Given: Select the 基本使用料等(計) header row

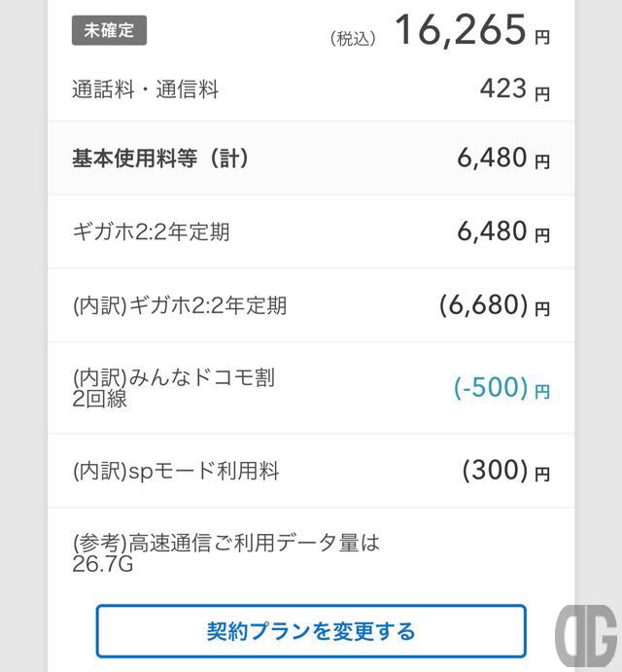Looking at the screenshot, I should (311, 159).
